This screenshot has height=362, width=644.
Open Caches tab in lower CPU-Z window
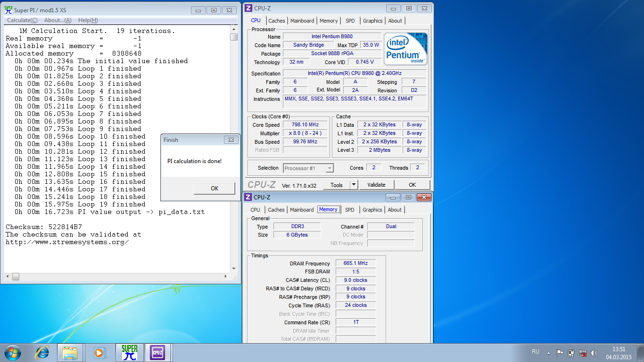pos(276,210)
